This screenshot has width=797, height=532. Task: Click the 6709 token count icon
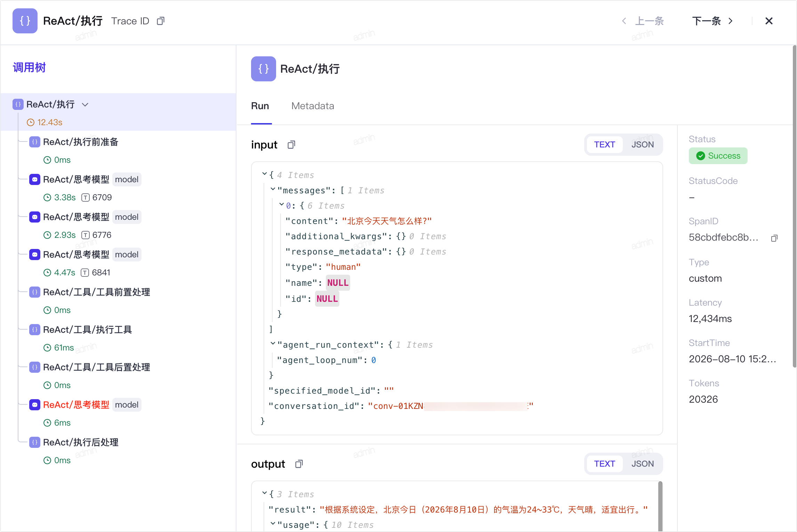click(85, 198)
